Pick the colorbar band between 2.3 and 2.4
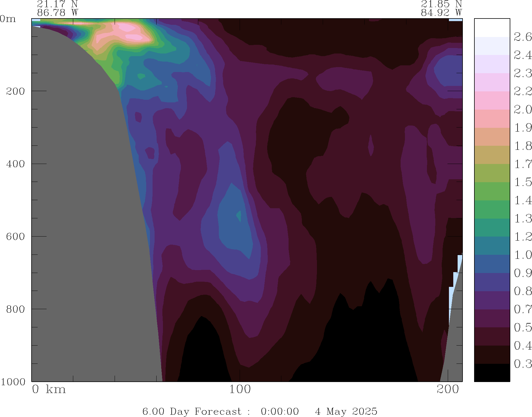The width and height of the screenshot is (532, 417). [492, 64]
